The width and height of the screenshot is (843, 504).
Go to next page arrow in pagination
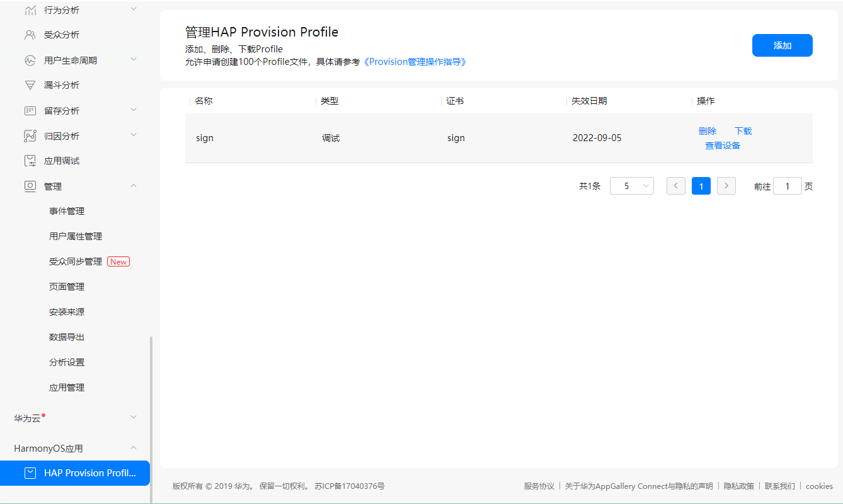[x=726, y=186]
